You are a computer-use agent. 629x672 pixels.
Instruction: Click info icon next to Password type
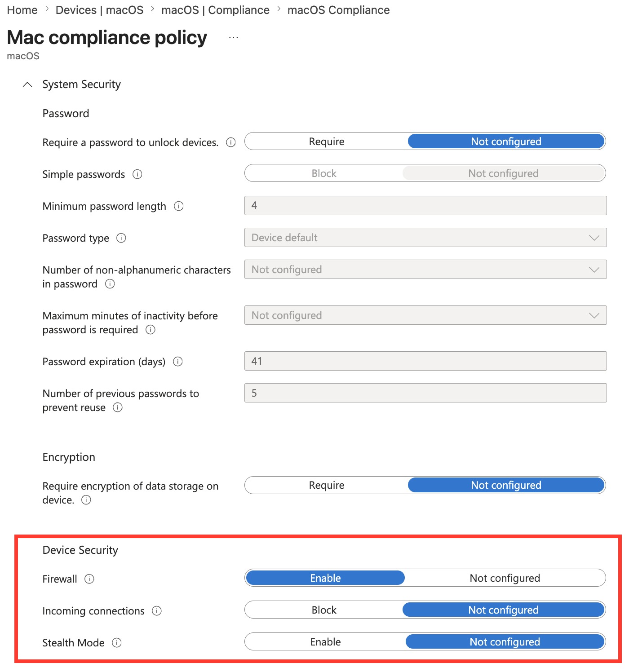coord(121,238)
